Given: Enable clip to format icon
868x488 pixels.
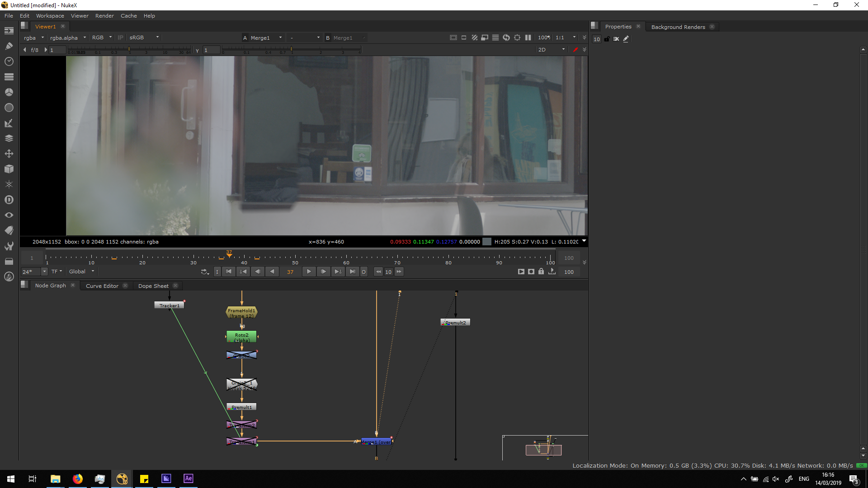Looking at the screenshot, I should pos(453,38).
